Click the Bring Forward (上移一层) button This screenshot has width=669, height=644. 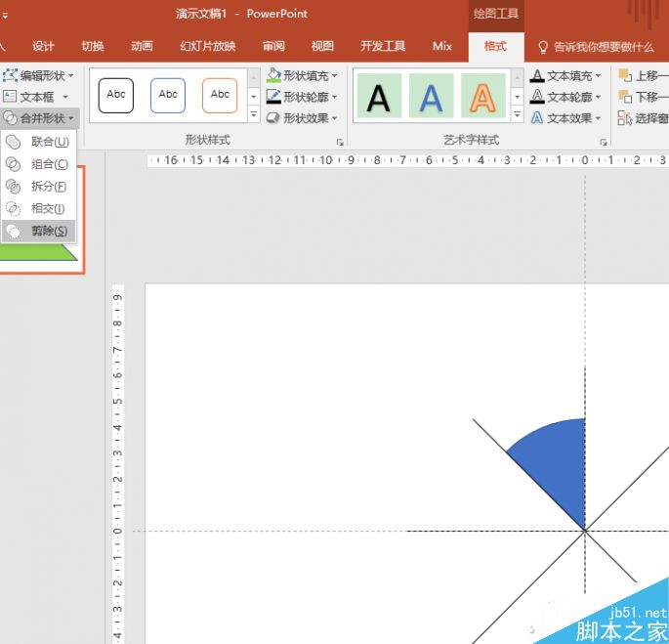pos(645,75)
